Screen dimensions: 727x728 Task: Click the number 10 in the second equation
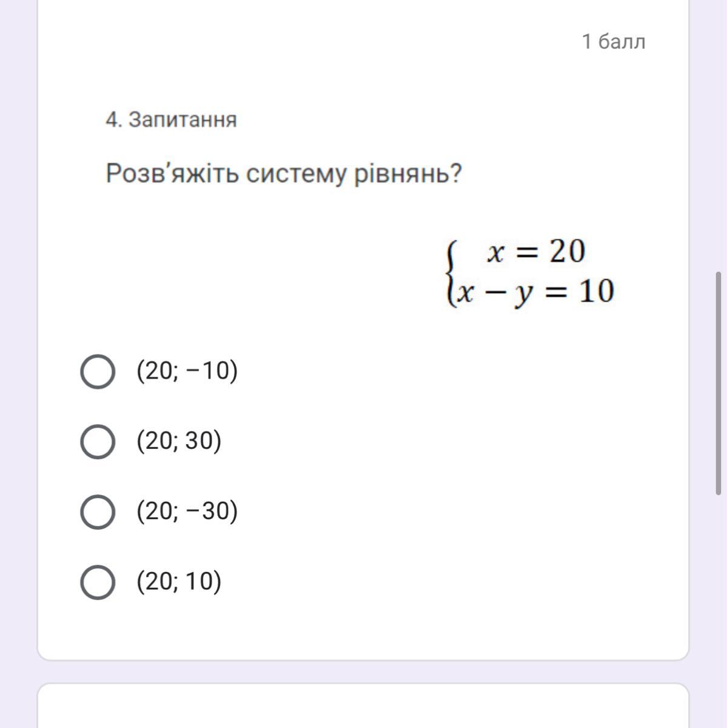point(597,291)
